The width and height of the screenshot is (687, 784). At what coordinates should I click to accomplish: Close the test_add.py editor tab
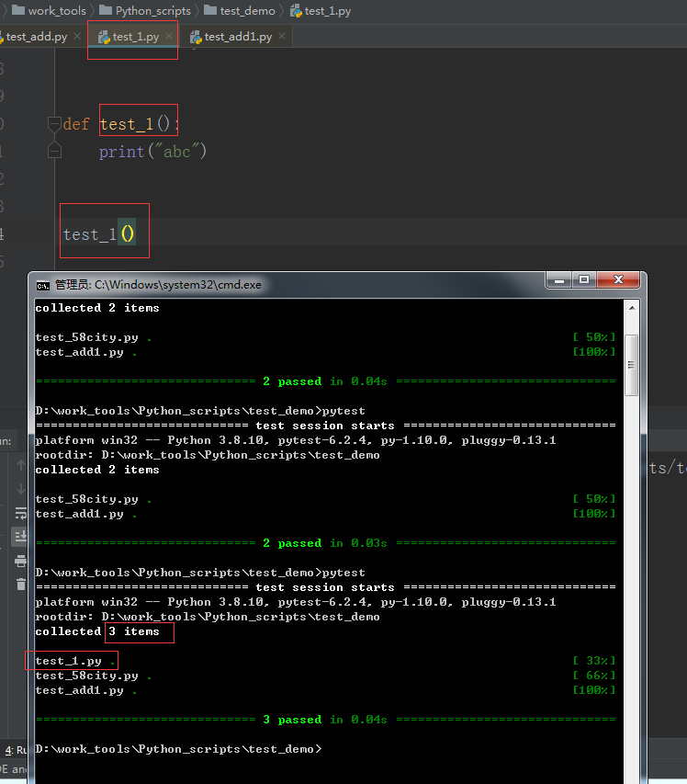[x=77, y=36]
